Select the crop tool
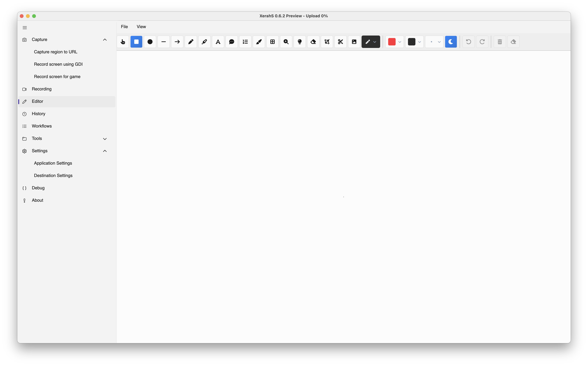Screen dimensions: 588x366 (327, 42)
